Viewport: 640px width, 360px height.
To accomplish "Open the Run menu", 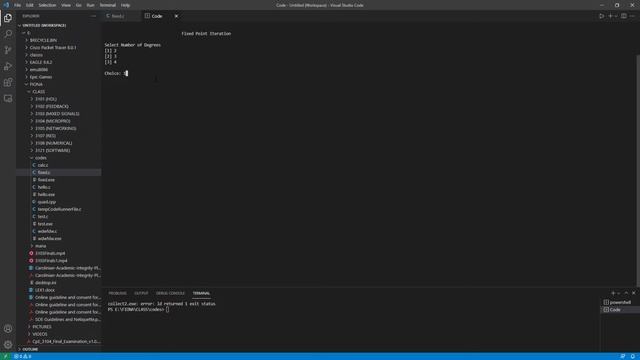I will [91, 5].
